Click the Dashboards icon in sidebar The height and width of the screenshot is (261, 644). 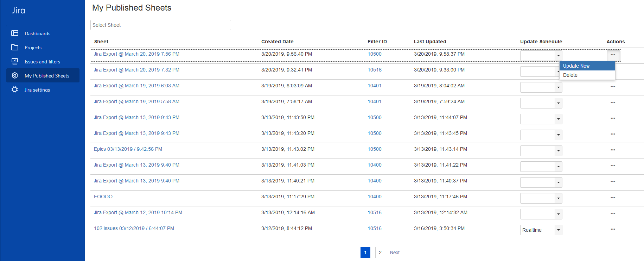[x=15, y=33]
